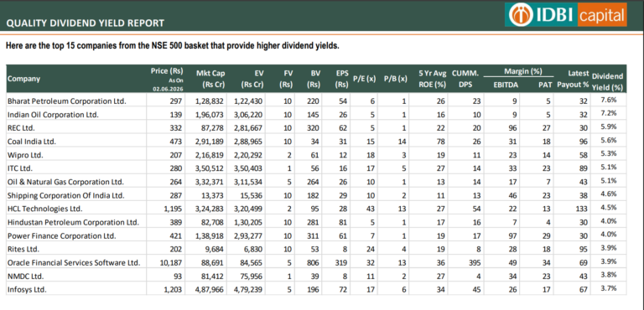Click the 319 EPS value

[x=342, y=262]
